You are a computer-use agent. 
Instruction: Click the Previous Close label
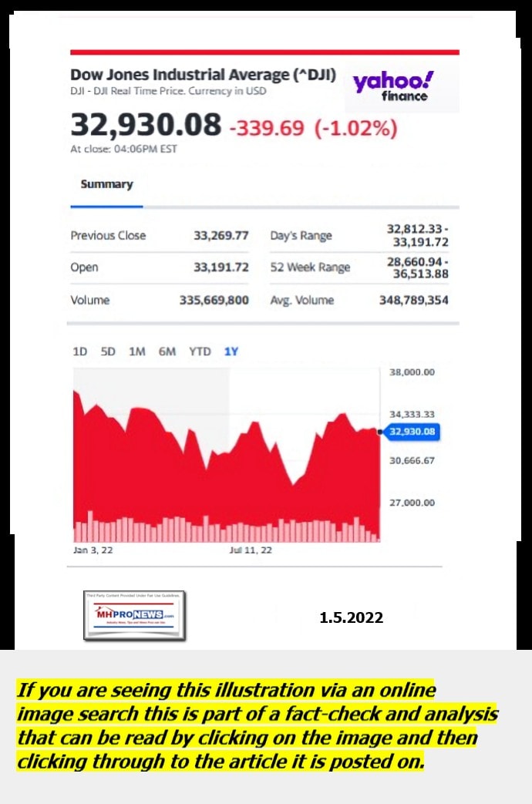108,235
